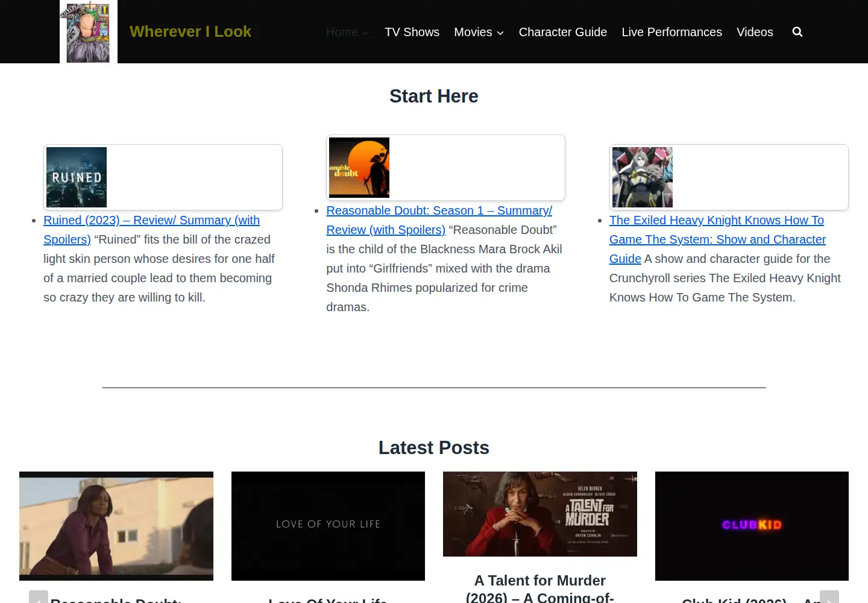Image resolution: width=868 pixels, height=603 pixels.
Task: Go to the Home menu item
Action: (342, 32)
